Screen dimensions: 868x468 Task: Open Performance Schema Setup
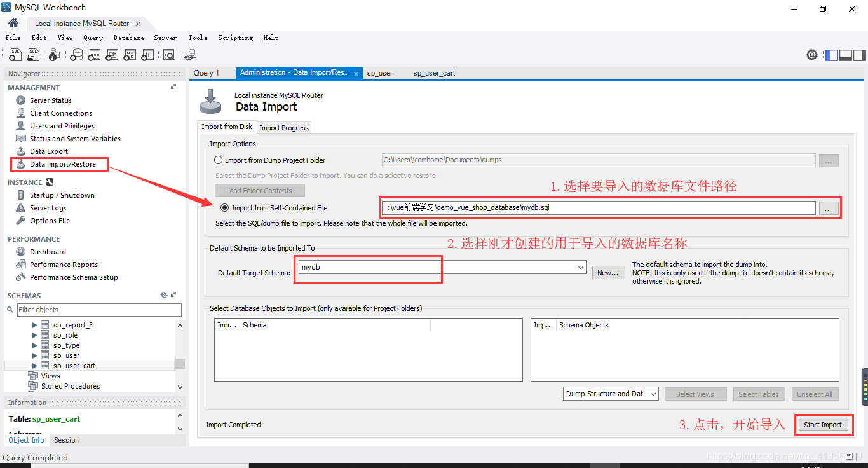click(74, 277)
